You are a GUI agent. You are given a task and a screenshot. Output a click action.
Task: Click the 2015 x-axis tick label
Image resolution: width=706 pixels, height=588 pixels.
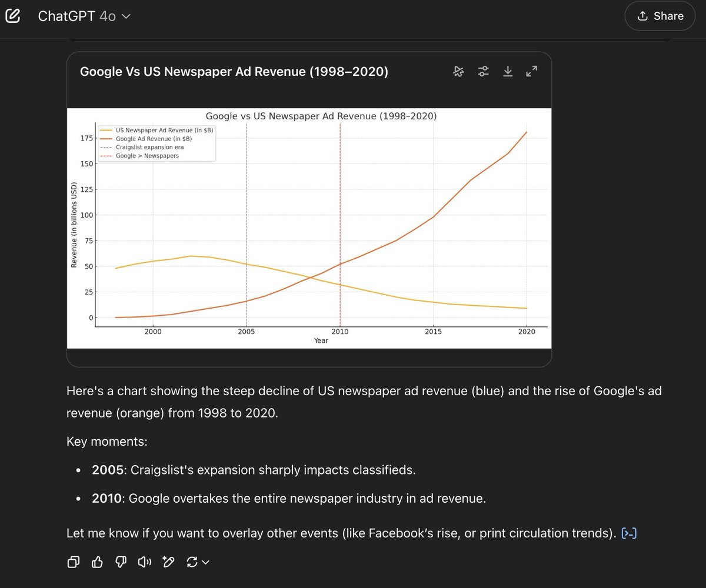coord(433,332)
